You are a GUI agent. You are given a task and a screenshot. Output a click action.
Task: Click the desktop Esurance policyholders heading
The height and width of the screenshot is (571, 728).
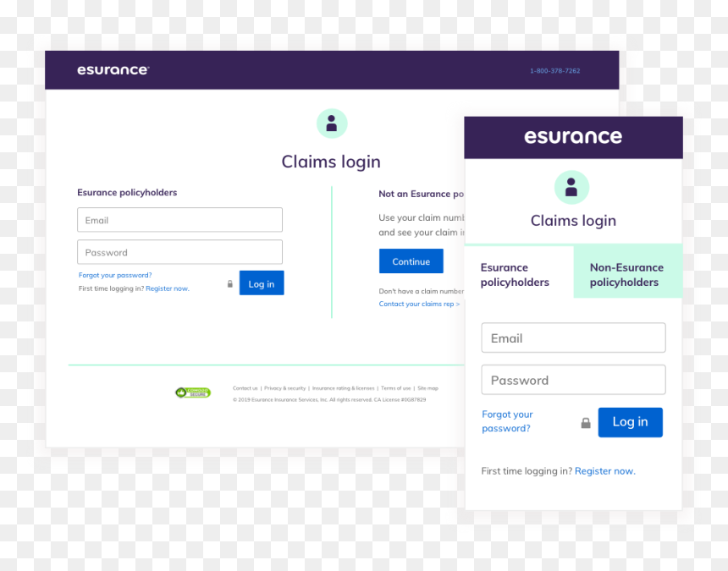pos(127,193)
